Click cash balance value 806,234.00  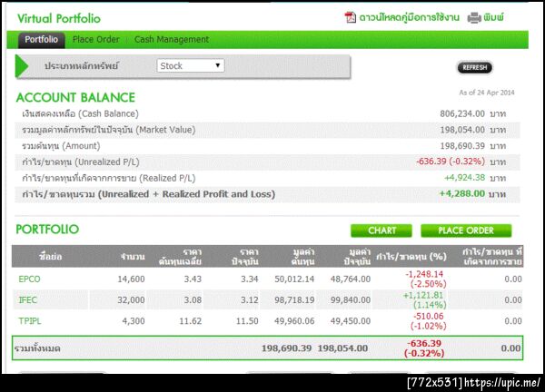pos(462,113)
